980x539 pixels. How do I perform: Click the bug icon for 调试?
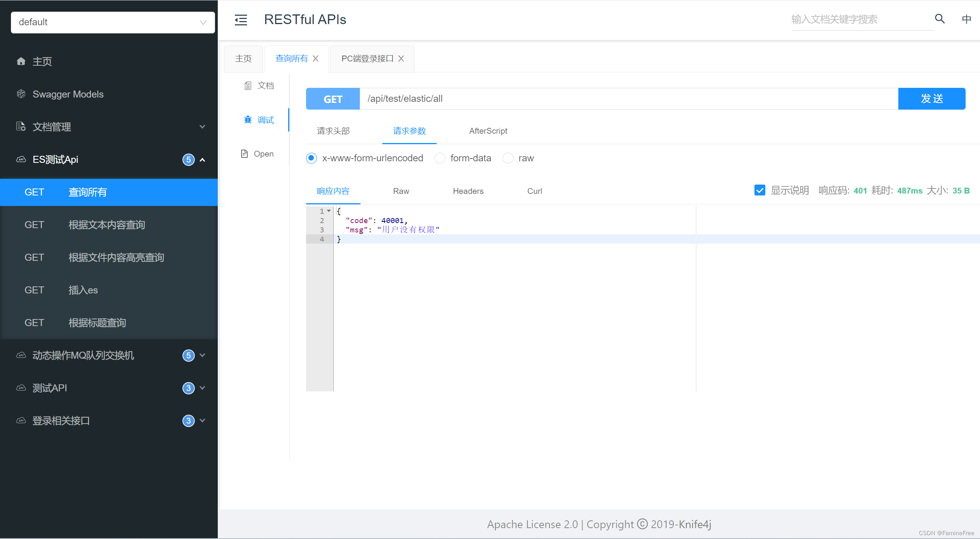coord(248,120)
